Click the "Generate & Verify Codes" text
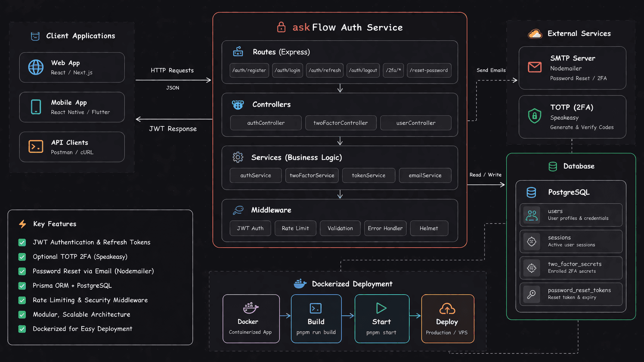Image resolution: width=644 pixels, height=362 pixels. (582, 127)
